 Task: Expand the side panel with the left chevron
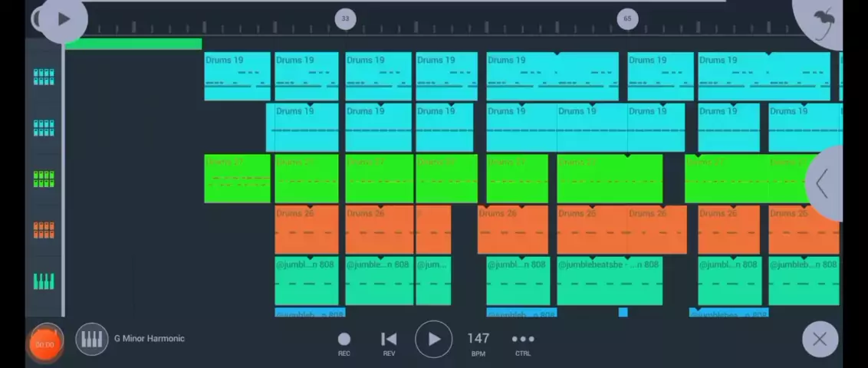[x=823, y=183]
